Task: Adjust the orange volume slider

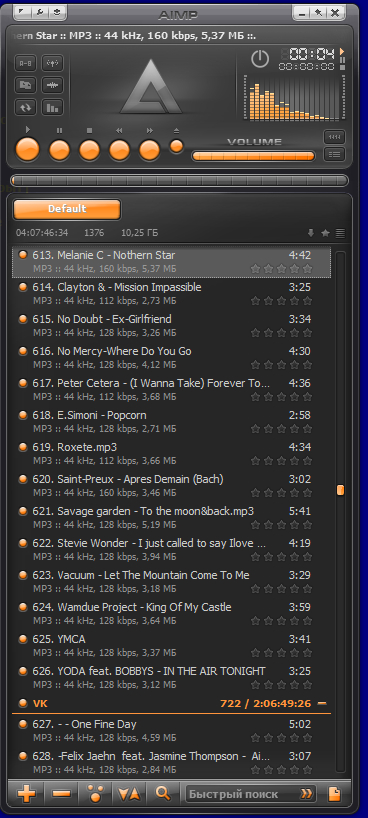Action: click(x=253, y=156)
